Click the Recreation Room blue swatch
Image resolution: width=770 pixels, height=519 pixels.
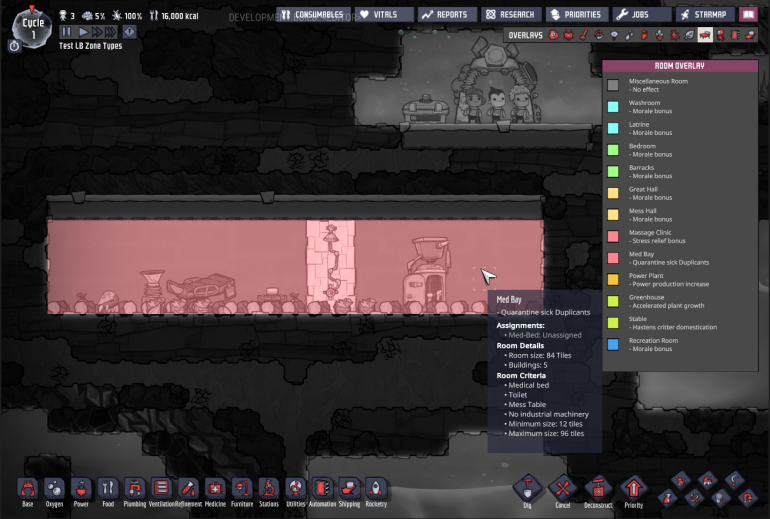613,344
